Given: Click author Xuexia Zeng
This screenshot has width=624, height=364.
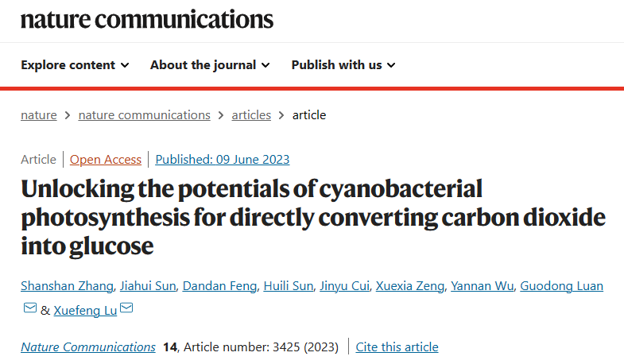Looking at the screenshot, I should coord(410,286).
